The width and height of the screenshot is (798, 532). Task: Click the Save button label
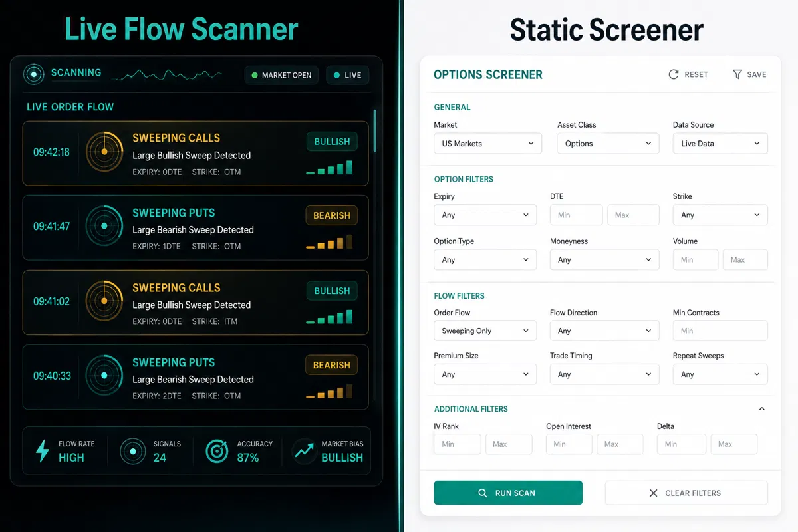coord(757,75)
